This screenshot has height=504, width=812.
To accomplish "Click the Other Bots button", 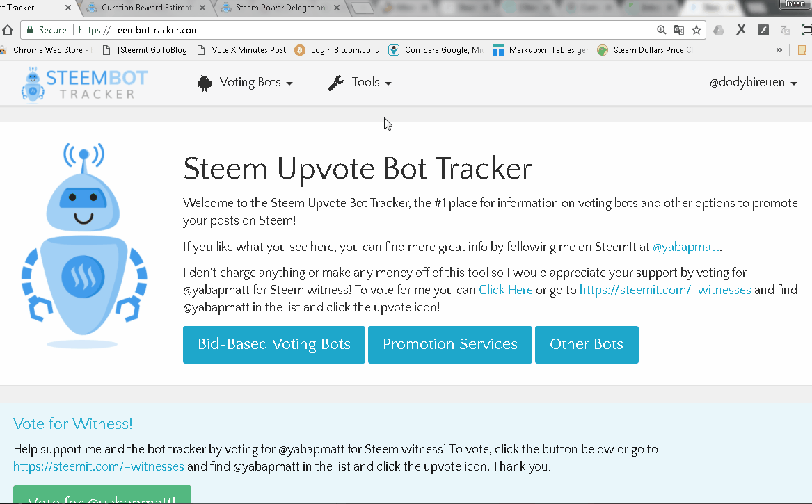I will [587, 345].
